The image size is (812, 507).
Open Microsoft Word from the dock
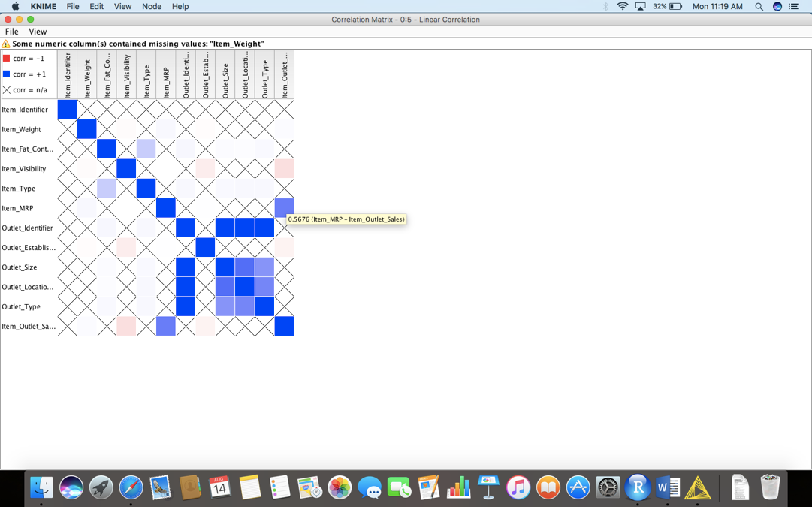pyautogui.click(x=667, y=488)
